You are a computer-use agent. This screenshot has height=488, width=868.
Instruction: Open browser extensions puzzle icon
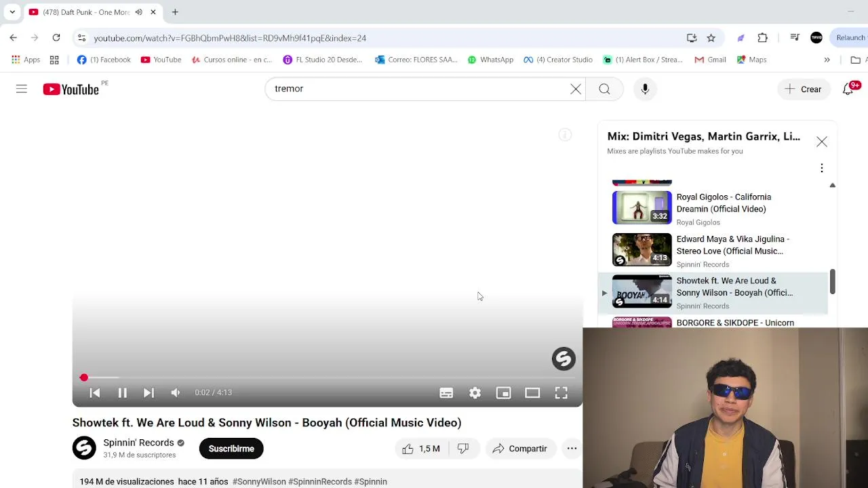(762, 38)
